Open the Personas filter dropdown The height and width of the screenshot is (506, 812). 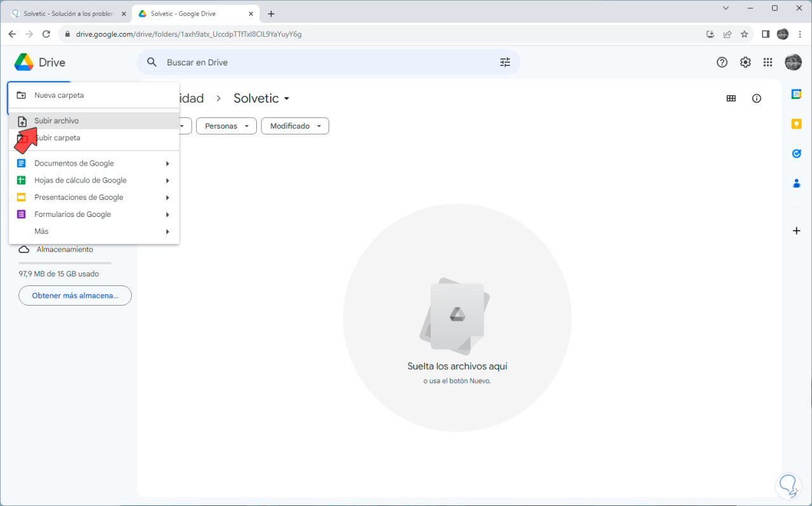point(226,126)
